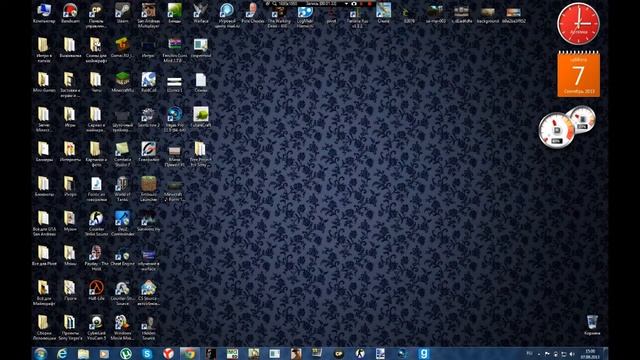Launch the Cheat Engine shortcut
This screenshot has width=640, height=360.
(x=122, y=256)
